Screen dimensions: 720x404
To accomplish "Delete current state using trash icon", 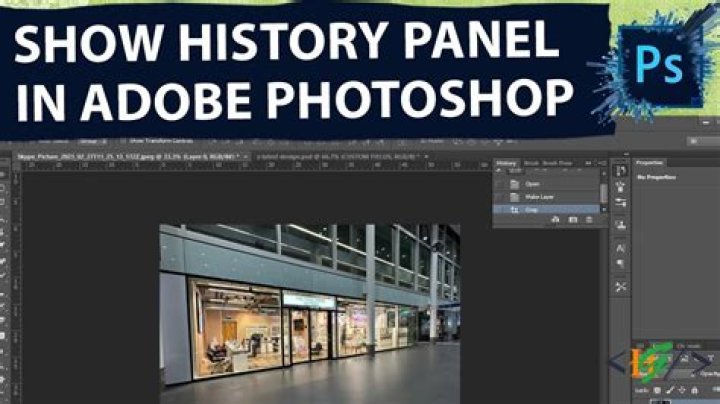I will (592, 221).
